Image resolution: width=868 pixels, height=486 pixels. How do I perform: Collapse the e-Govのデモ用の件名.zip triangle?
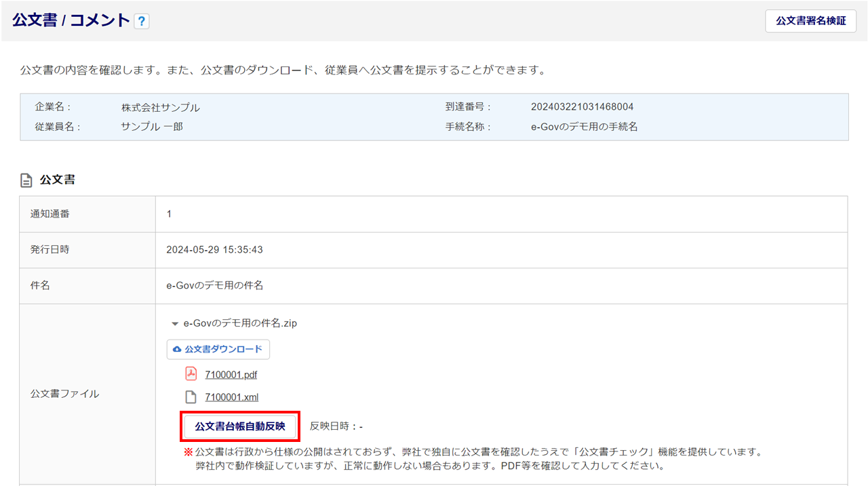[175, 324]
